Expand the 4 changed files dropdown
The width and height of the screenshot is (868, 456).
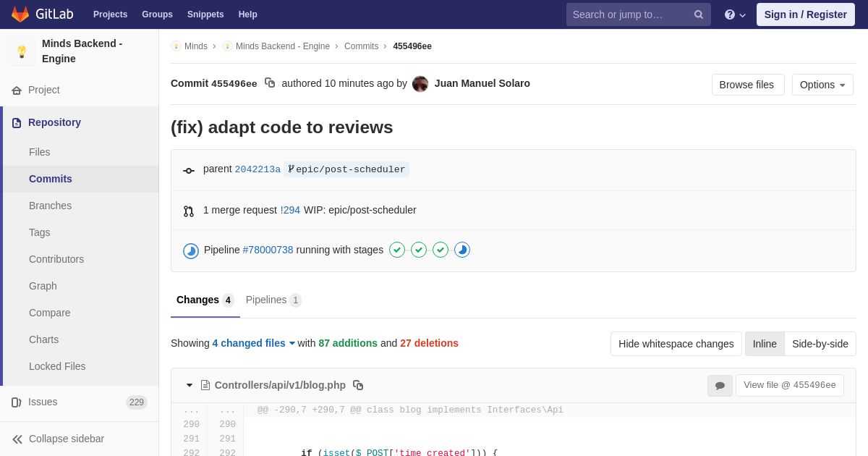pos(254,343)
